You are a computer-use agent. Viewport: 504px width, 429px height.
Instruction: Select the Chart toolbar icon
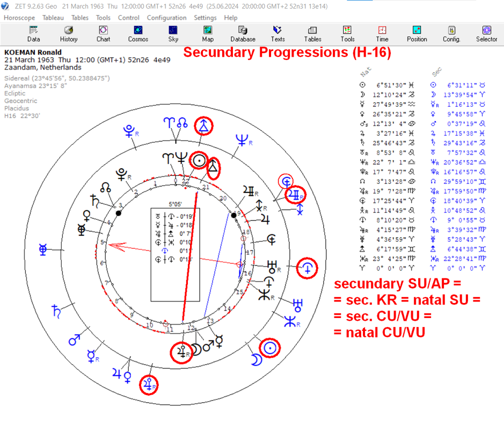(103, 34)
